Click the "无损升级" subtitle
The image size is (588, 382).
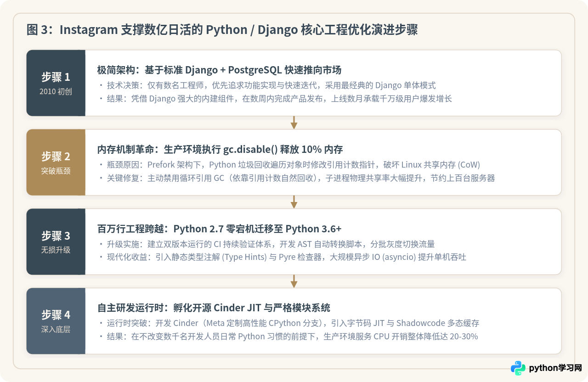(56, 250)
